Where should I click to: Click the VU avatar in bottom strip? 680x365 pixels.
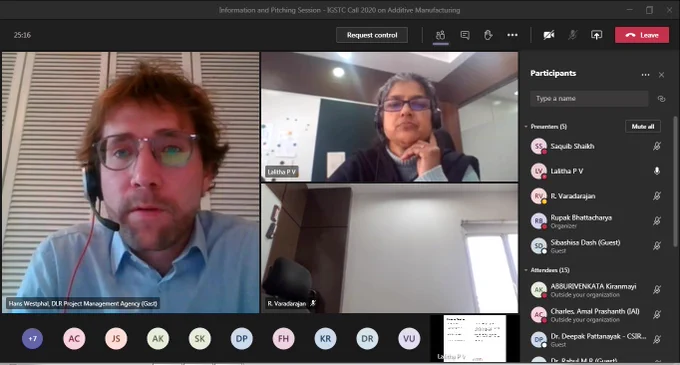[409, 339]
